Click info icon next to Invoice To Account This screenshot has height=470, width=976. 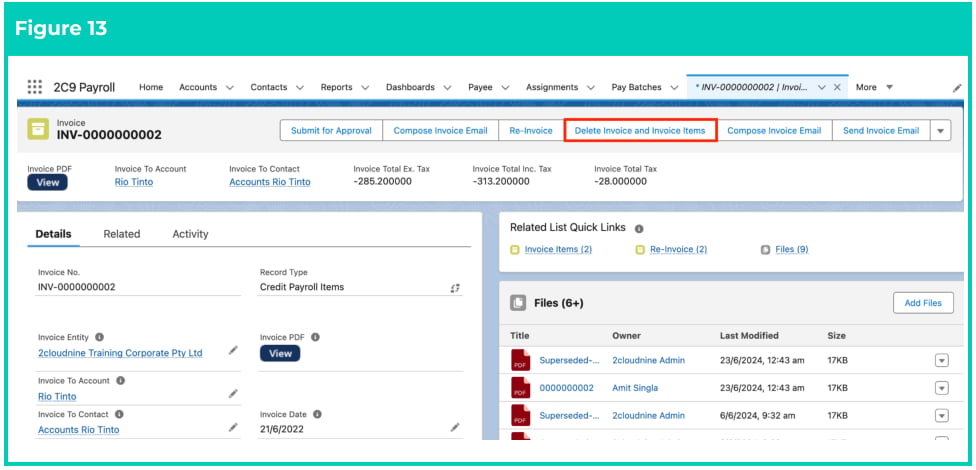(x=120, y=380)
